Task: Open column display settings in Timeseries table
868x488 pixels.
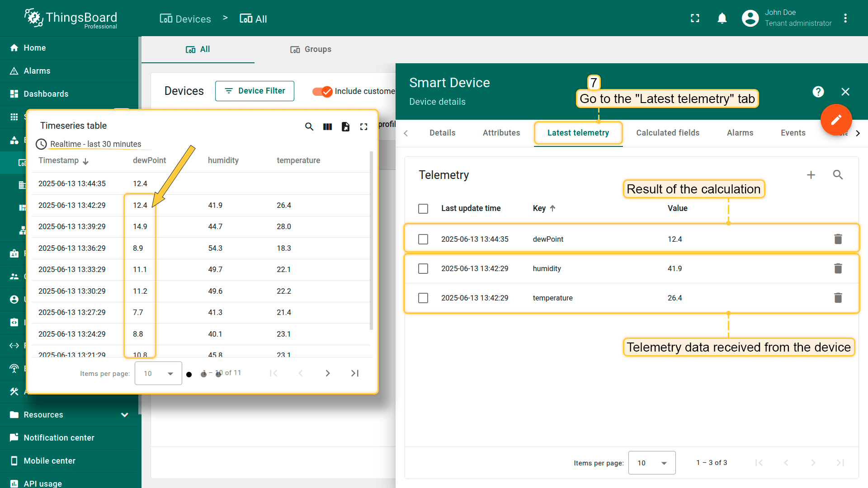Action: 327,127
